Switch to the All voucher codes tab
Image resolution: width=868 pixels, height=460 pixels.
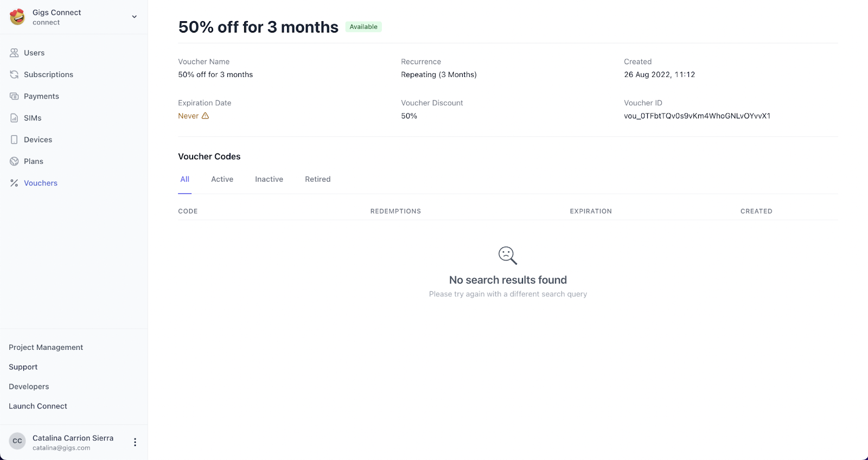[x=185, y=179]
